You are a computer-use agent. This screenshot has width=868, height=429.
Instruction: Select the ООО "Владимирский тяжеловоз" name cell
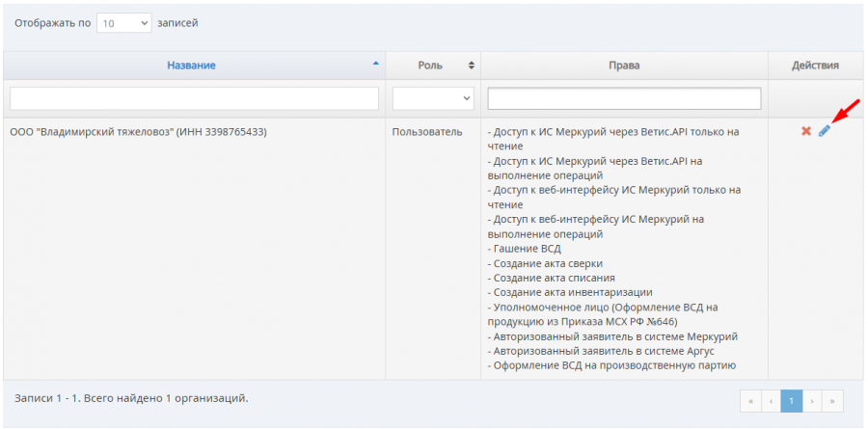click(138, 132)
